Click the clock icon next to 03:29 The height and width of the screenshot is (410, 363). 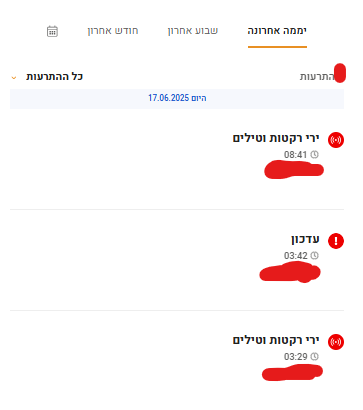coord(314,357)
